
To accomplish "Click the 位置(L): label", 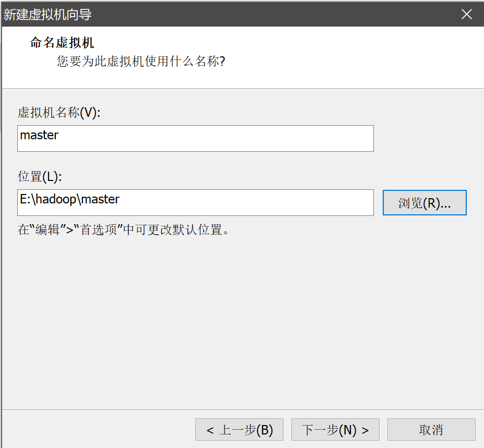I will point(40,177).
